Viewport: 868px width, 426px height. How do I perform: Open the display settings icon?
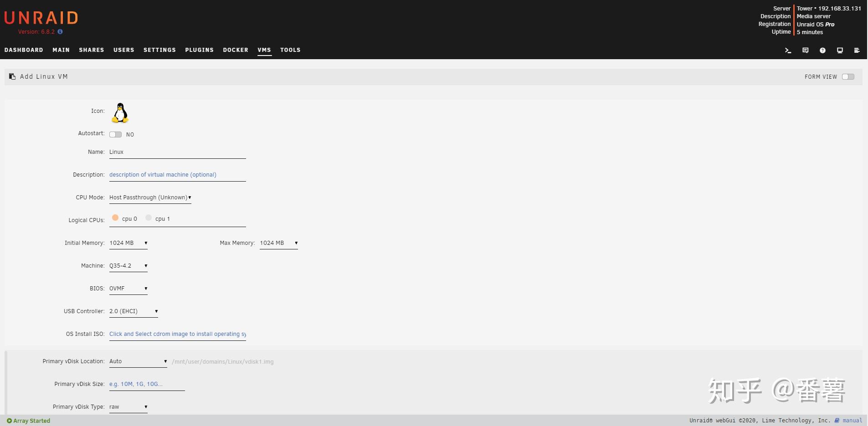(x=840, y=50)
